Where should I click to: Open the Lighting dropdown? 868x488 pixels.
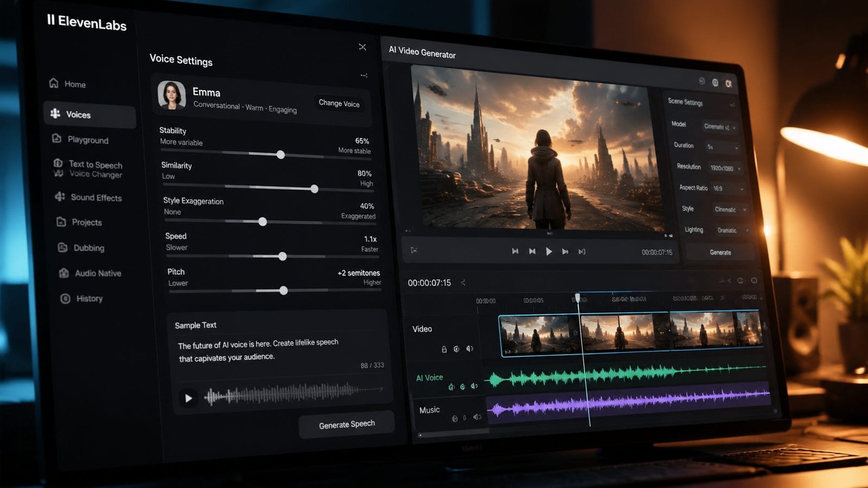(732, 230)
